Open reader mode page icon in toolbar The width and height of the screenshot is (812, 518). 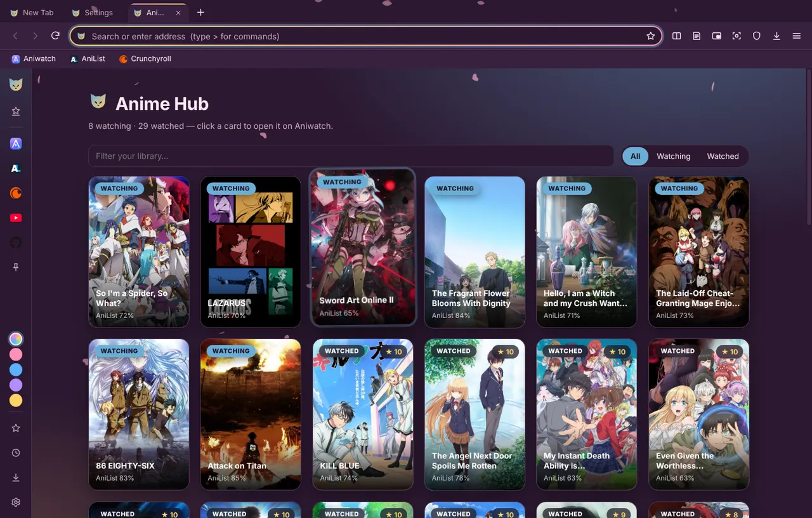click(697, 36)
